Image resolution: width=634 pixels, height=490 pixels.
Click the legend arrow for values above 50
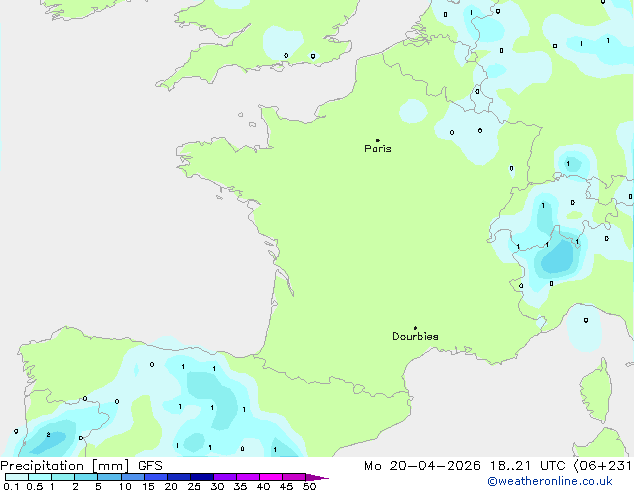coord(317,477)
